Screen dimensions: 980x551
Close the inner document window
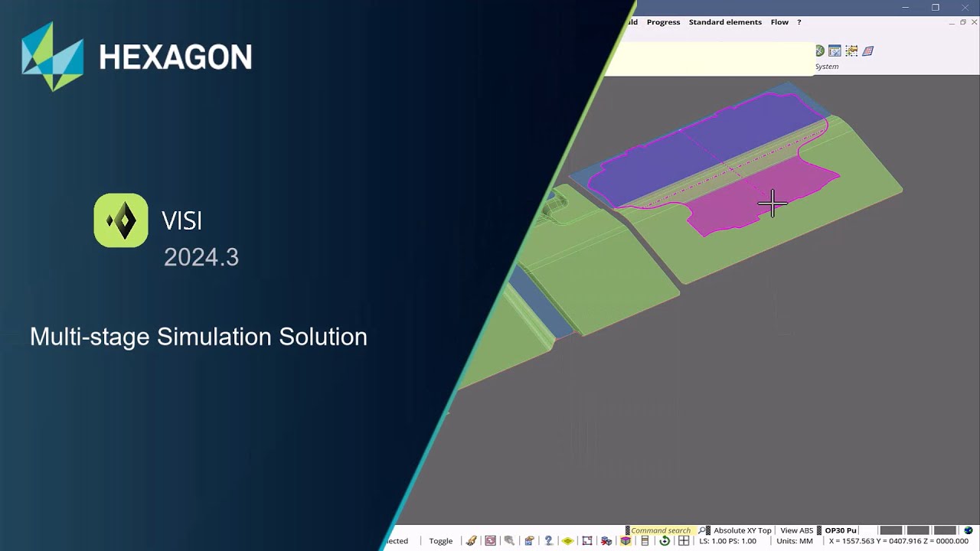[x=975, y=22]
